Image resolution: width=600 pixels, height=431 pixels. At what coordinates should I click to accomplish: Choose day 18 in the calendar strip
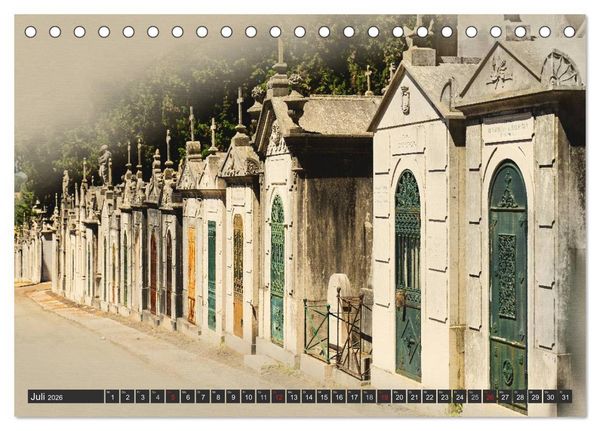[x=369, y=397]
